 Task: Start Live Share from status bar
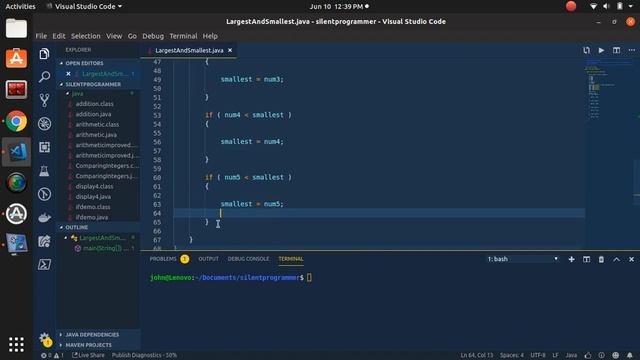point(88,355)
